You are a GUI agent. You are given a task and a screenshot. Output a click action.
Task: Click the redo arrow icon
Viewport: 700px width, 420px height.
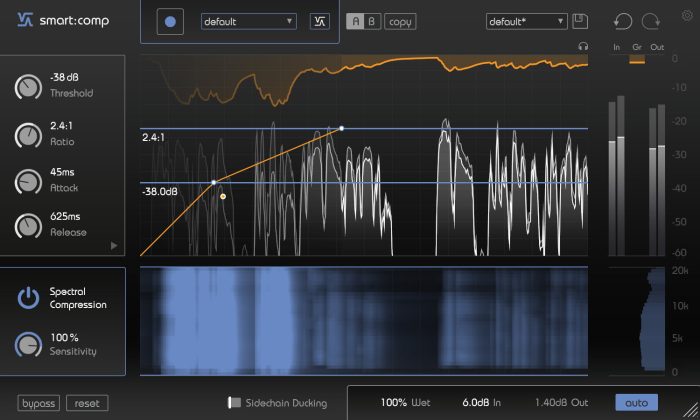click(651, 21)
